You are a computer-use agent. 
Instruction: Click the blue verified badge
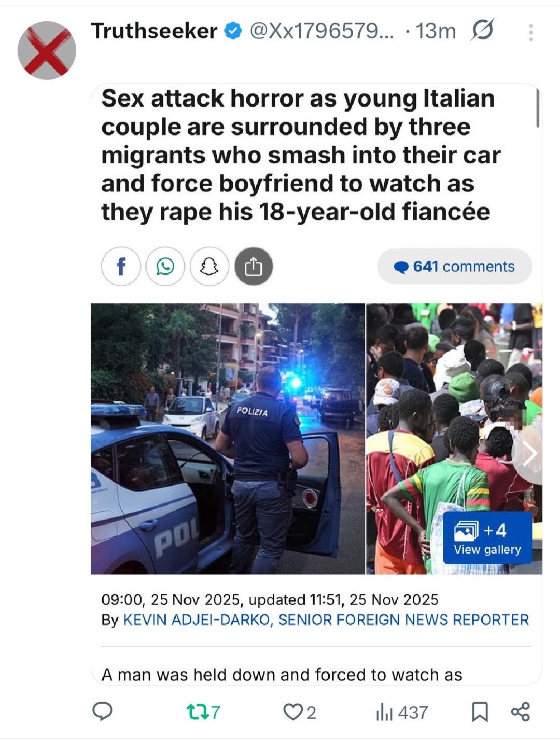pyautogui.click(x=233, y=31)
